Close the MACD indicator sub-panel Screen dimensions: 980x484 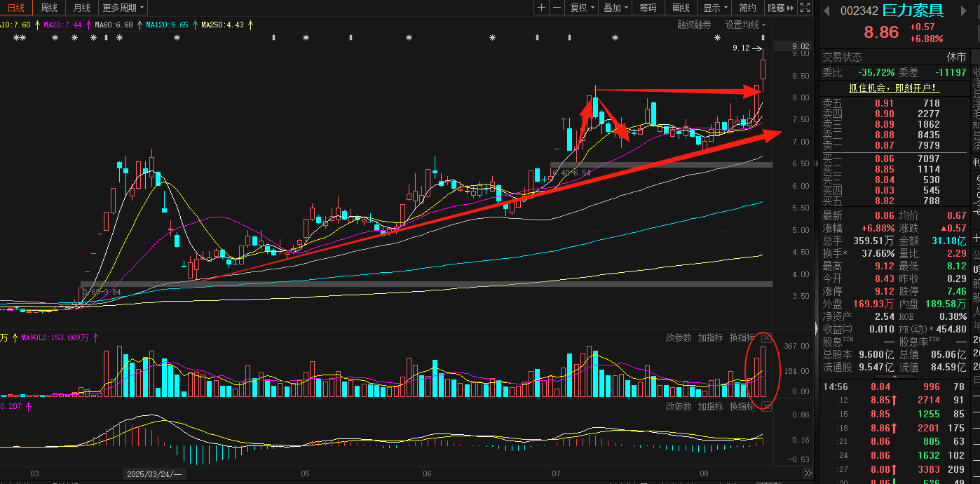click(766, 407)
